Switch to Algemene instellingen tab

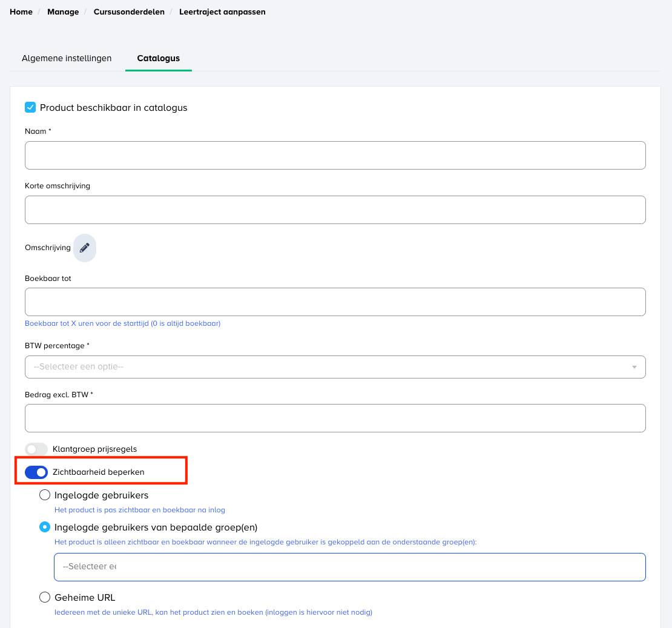coord(67,59)
